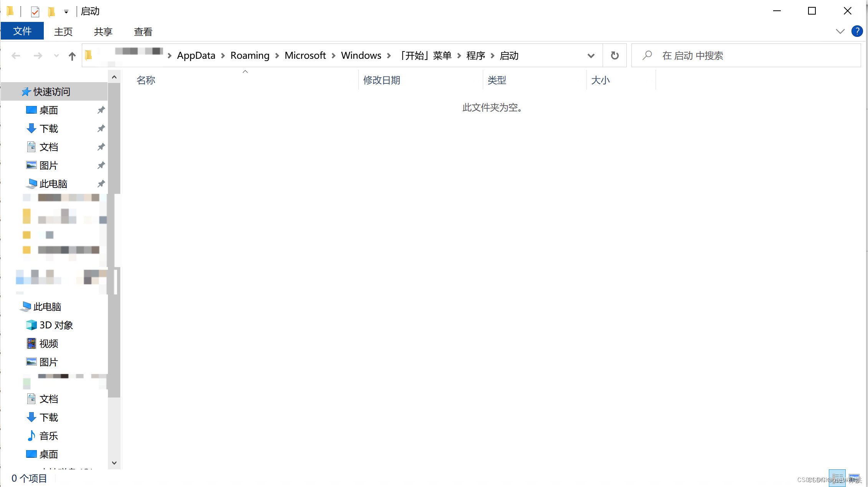Open Help with the question mark icon

(x=857, y=31)
